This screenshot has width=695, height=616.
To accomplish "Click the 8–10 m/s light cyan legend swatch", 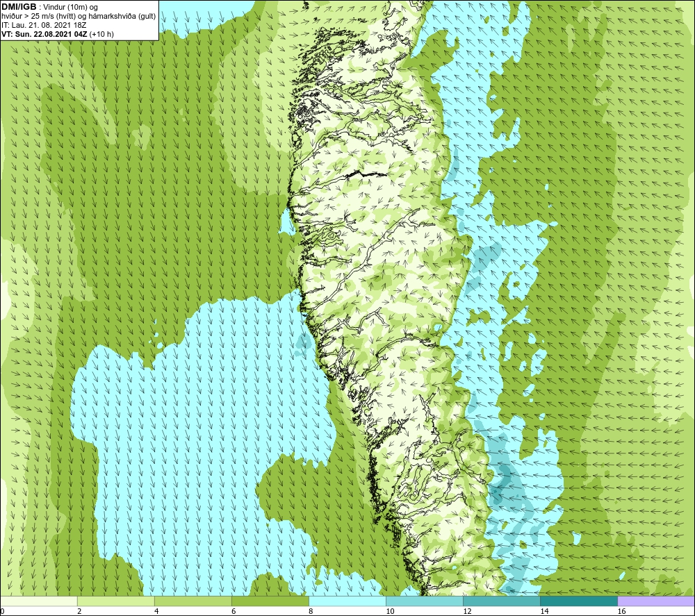I will click(x=347, y=601).
